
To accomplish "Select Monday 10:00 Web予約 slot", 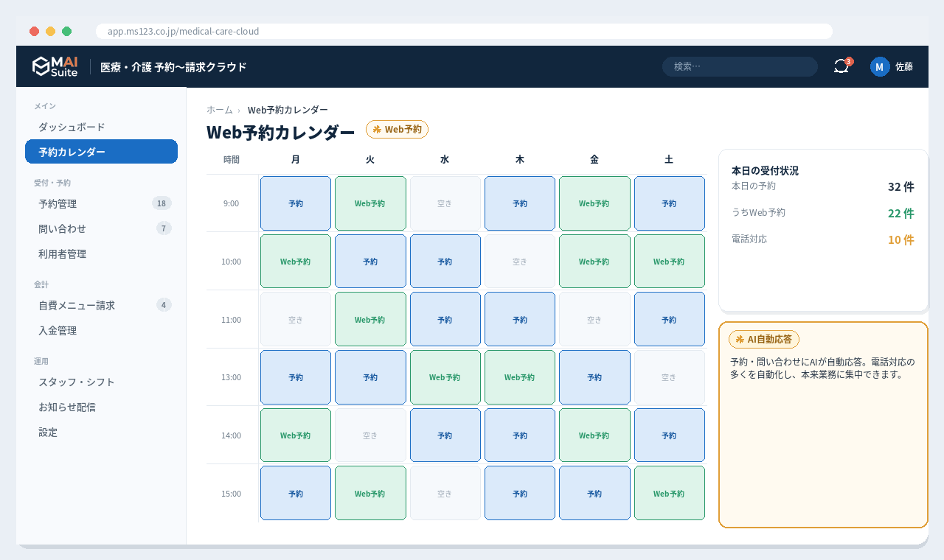I will (296, 262).
